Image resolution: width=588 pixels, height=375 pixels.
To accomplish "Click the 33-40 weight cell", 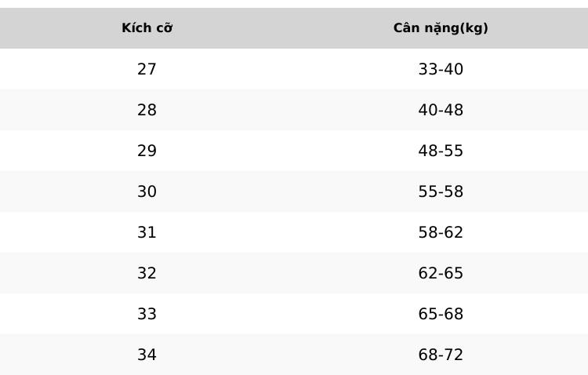I will click(441, 69).
